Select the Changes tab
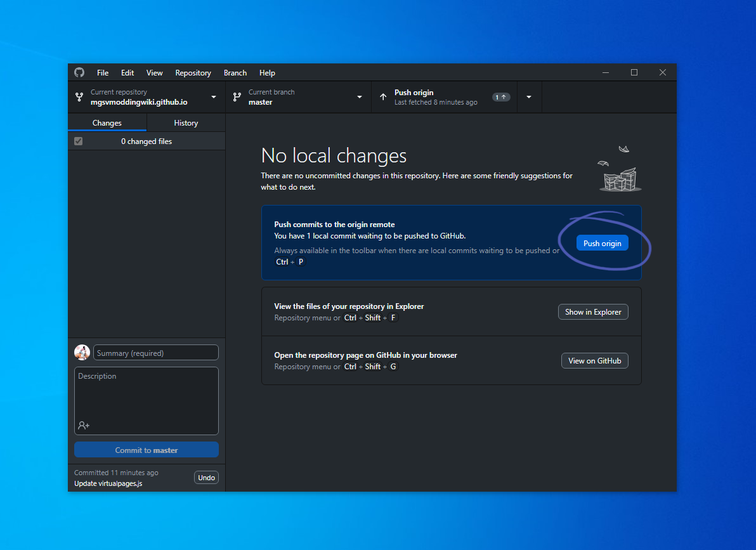This screenshot has width=756, height=550. click(x=107, y=122)
